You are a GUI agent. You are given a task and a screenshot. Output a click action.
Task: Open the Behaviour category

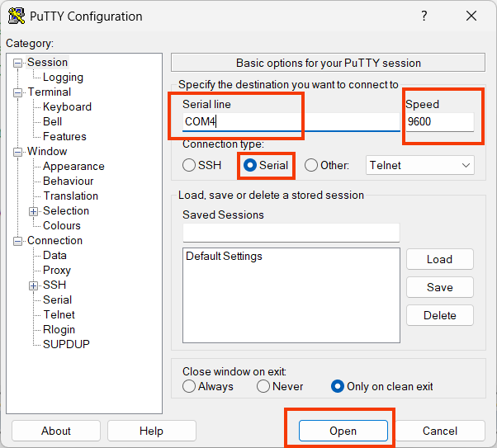69,182
